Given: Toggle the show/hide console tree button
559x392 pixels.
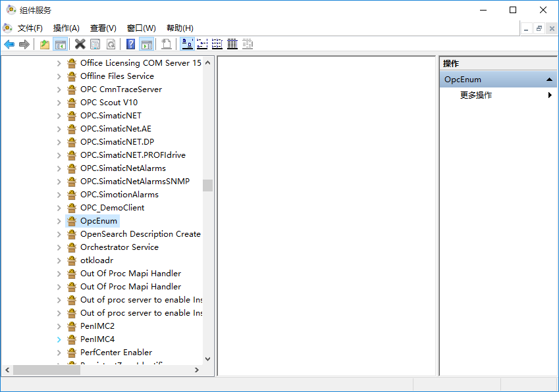Looking at the screenshot, I should 61,45.
